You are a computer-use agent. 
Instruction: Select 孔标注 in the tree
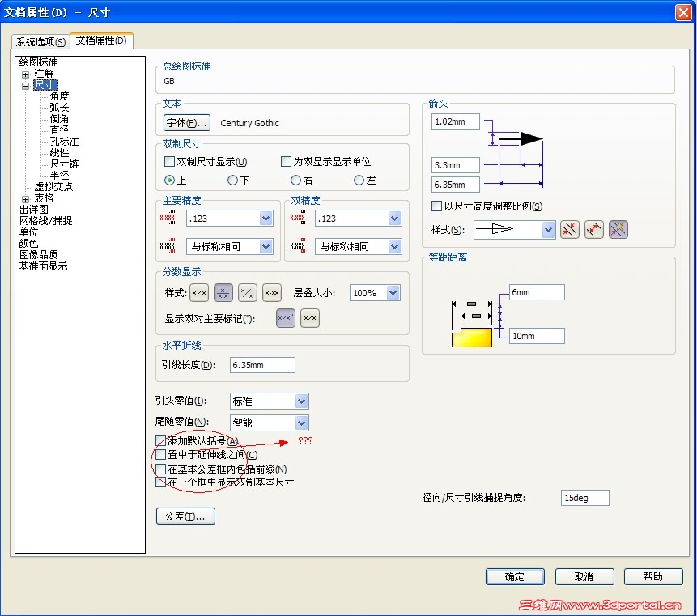tap(64, 142)
